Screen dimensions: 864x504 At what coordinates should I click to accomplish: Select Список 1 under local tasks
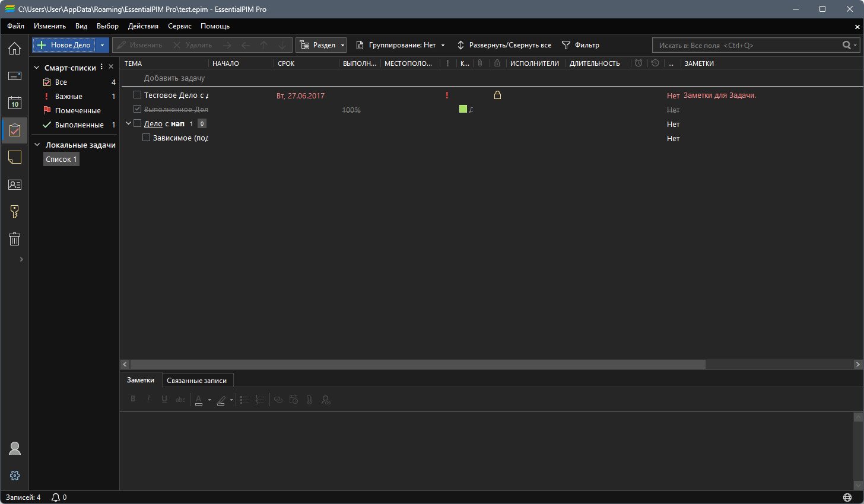61,159
